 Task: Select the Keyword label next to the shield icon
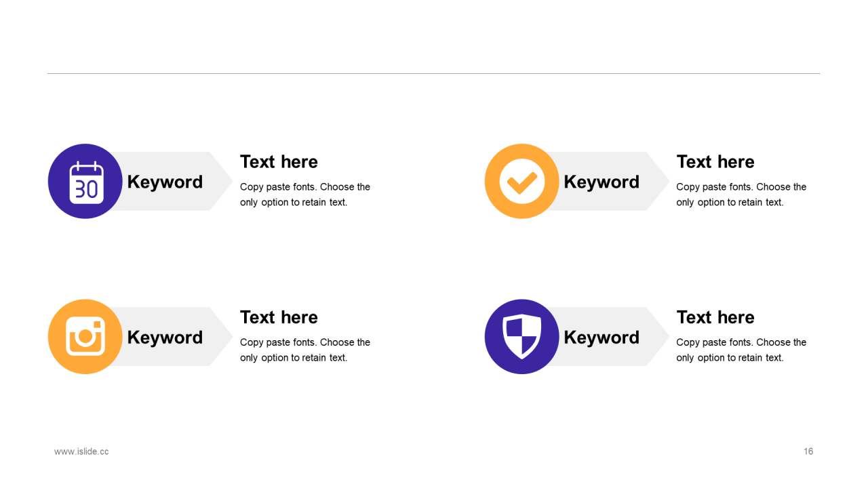tap(601, 338)
